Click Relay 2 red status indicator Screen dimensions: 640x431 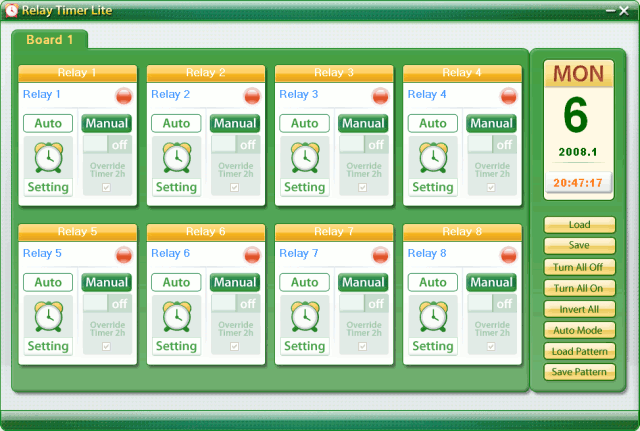pos(252,96)
